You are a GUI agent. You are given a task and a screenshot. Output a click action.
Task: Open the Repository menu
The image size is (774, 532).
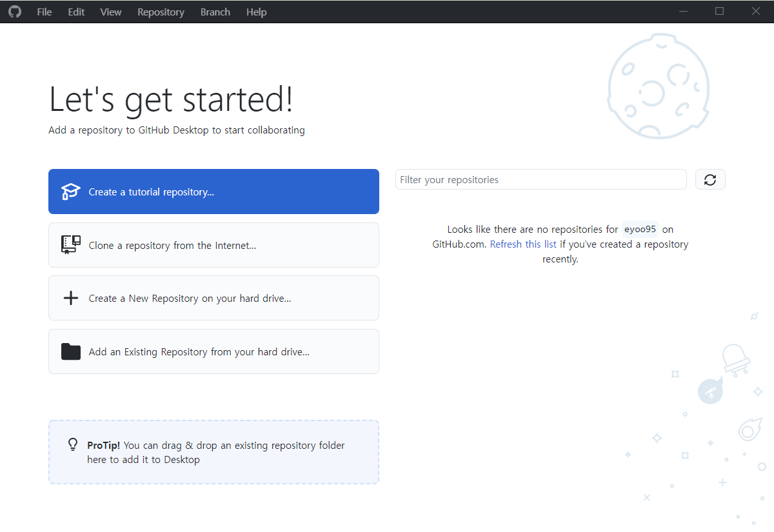point(161,12)
